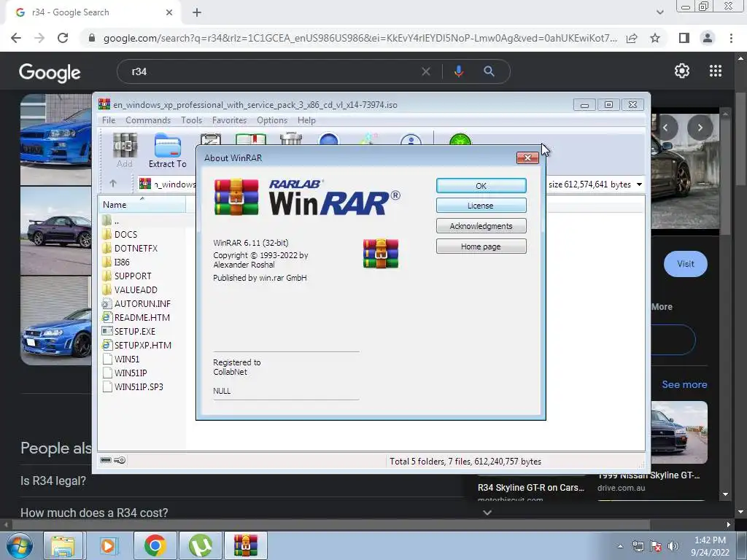Screen dimensions: 747x560
Task: Click the Google search magnifier icon
Action: point(489,71)
